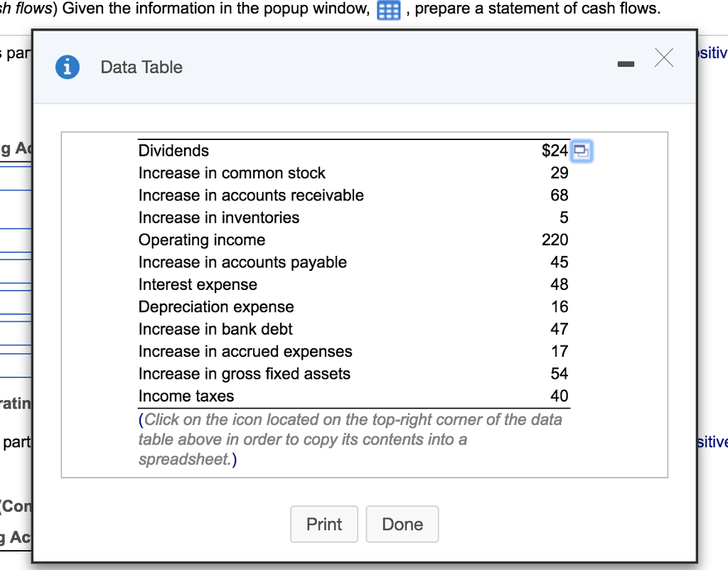Click the Depreciation expense label
Image resolution: width=728 pixels, height=570 pixels.
pyautogui.click(x=215, y=306)
